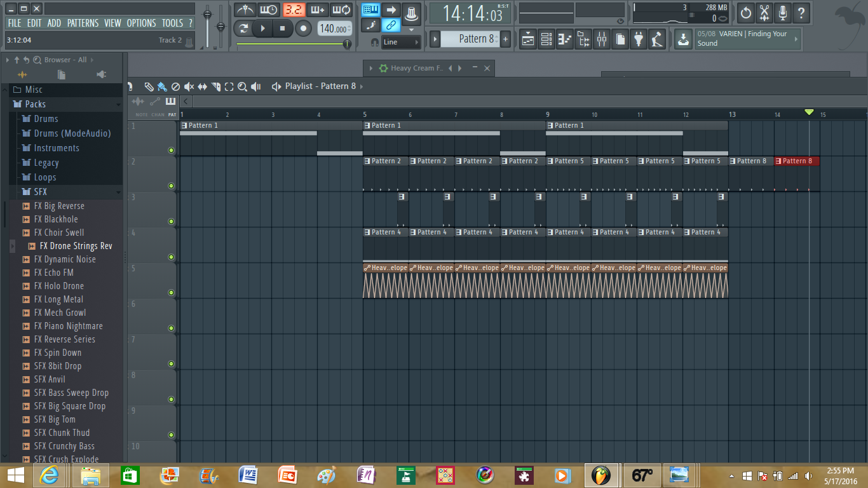This screenshot has height=488, width=868.
Task: Choose the Select tool in Playlist toolbar
Action: (x=229, y=86)
